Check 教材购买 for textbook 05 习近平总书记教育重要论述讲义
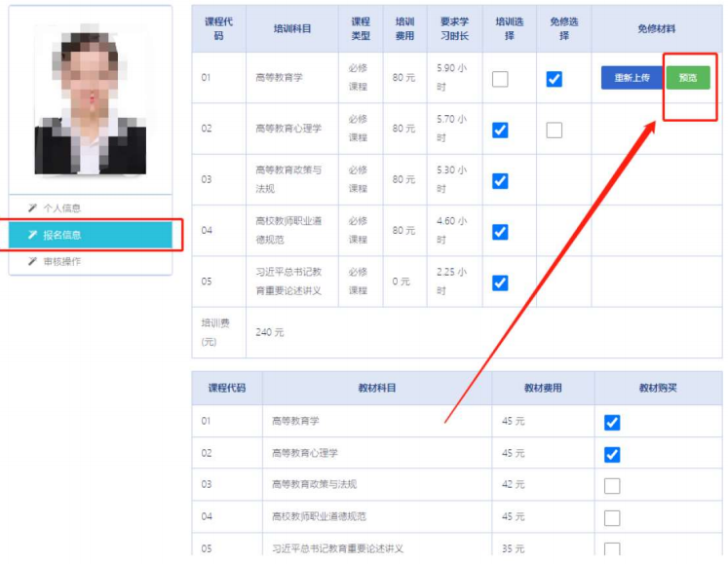728x564 pixels. [x=612, y=548]
